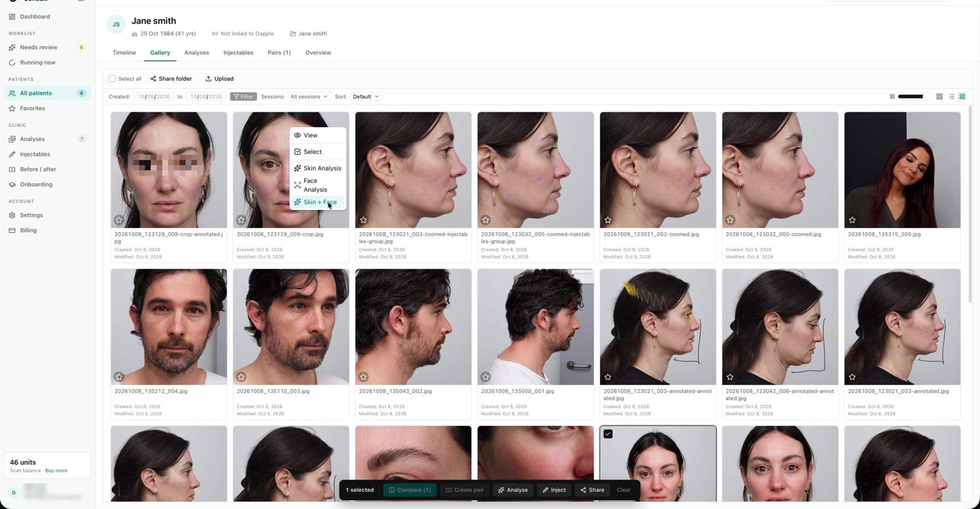This screenshot has height=509, width=980.
Task: Choose Skin Analysis from the context menu
Action: (x=318, y=168)
